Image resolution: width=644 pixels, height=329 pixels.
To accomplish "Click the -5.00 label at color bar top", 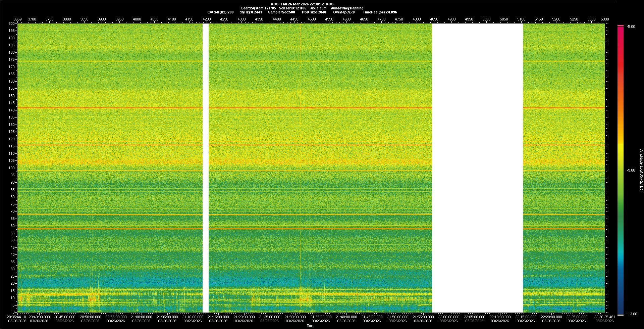I will (x=631, y=27).
